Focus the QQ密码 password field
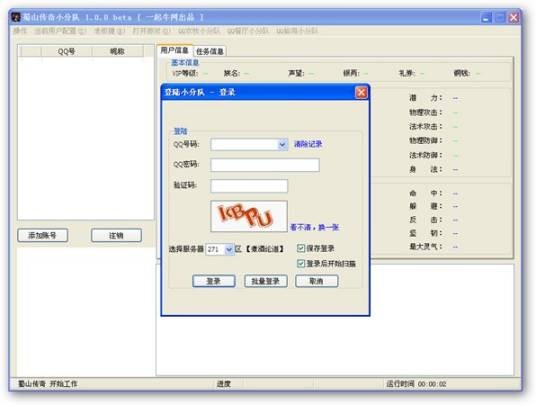The width and height of the screenshot is (536, 405). [x=265, y=165]
